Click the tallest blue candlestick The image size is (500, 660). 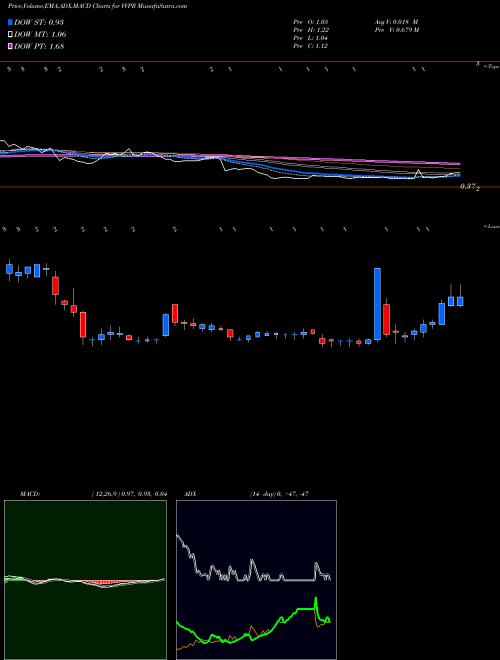click(x=377, y=304)
